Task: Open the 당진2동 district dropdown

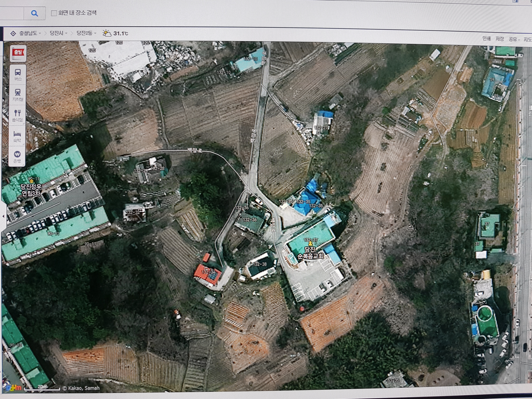Action: [x=86, y=33]
